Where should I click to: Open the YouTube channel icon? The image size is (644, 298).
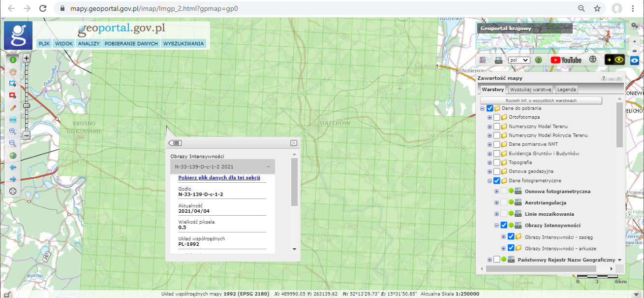pyautogui.click(x=566, y=60)
